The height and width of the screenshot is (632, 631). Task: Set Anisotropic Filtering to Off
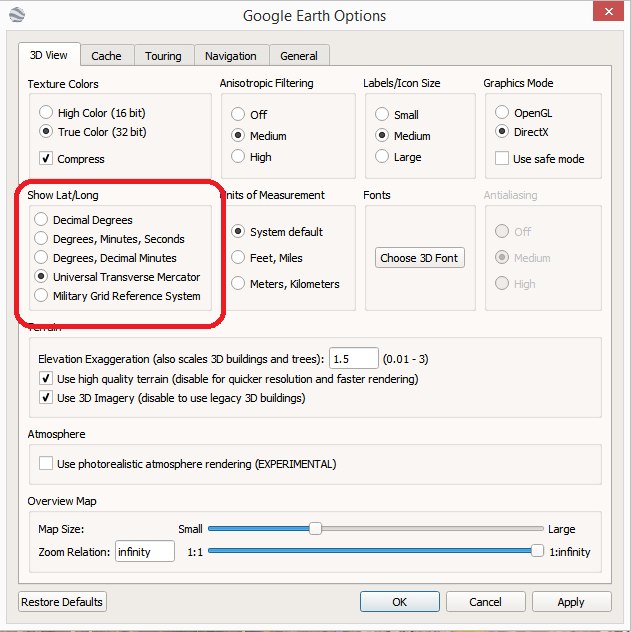pos(238,114)
